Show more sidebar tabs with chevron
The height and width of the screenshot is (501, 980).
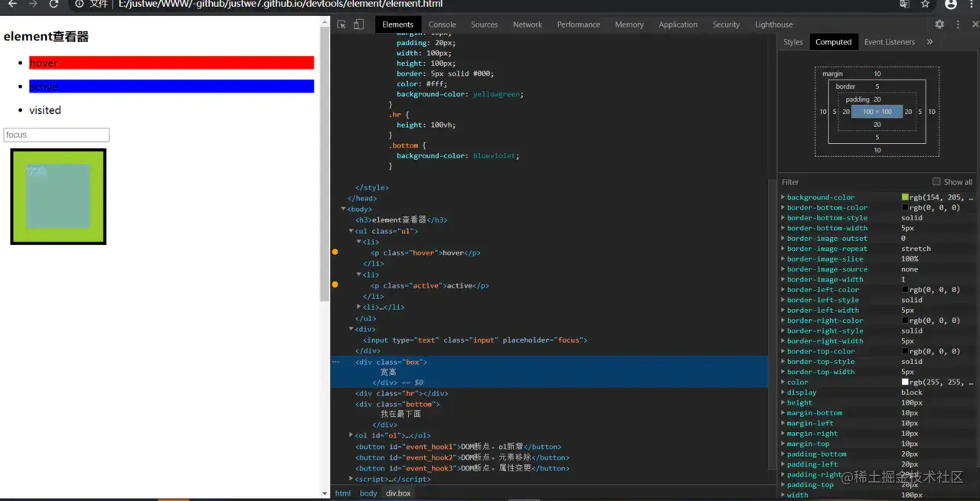pos(930,42)
